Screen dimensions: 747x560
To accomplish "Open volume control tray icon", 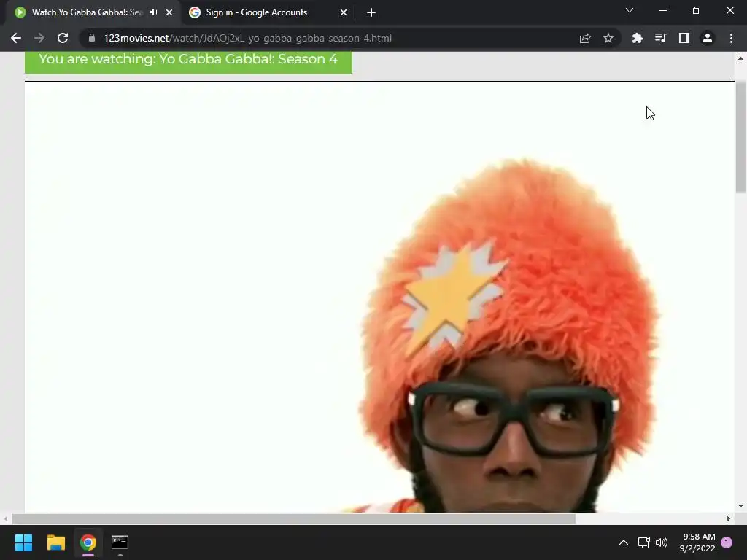I will [662, 542].
